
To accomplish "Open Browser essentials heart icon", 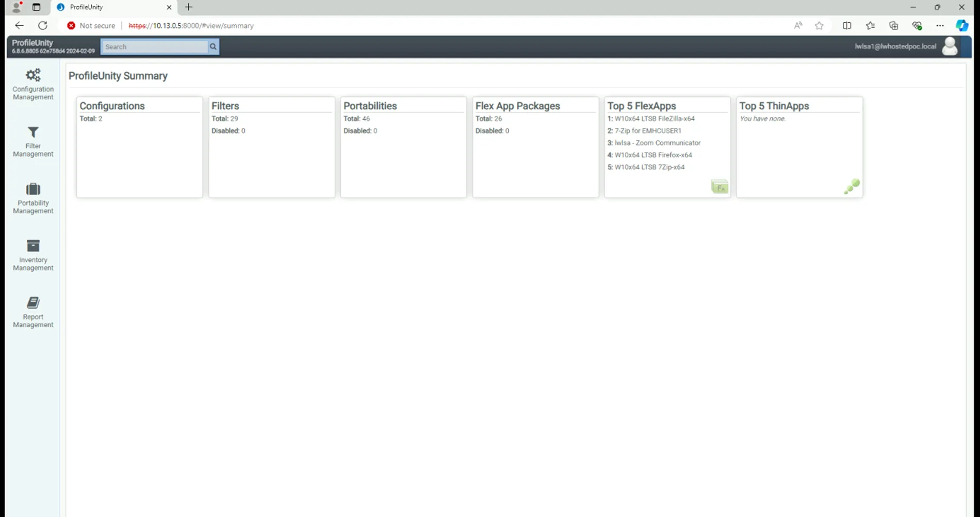I will pyautogui.click(x=917, y=25).
